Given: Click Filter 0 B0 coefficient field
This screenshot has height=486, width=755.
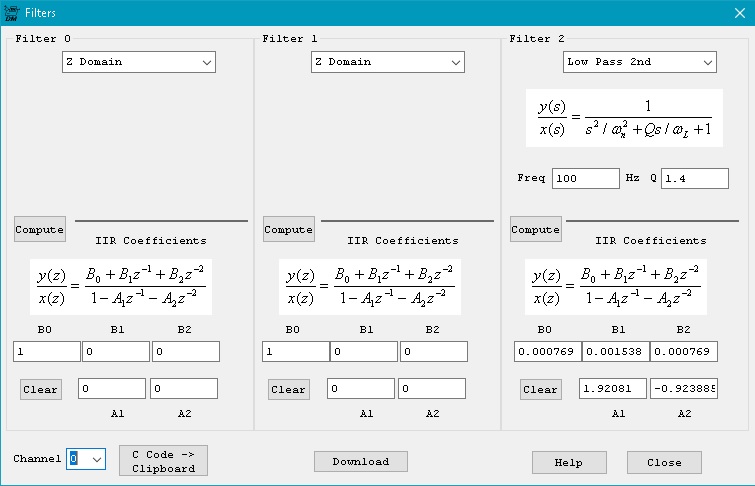Looking at the screenshot, I should coord(46,352).
